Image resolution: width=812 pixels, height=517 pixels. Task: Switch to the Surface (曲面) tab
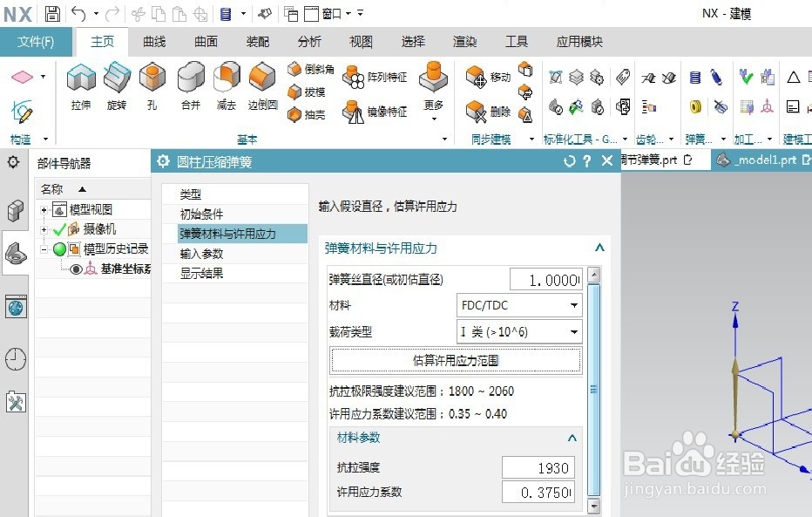[x=206, y=42]
